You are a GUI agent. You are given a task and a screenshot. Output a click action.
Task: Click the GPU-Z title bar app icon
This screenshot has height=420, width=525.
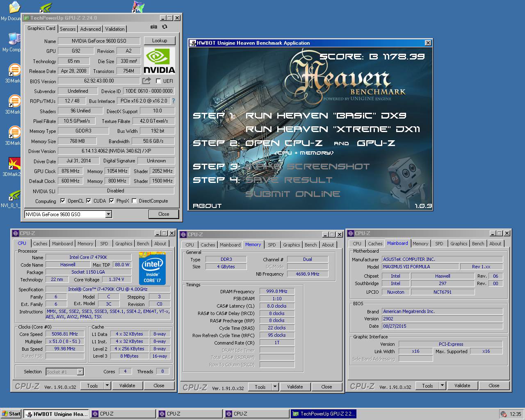click(26, 18)
